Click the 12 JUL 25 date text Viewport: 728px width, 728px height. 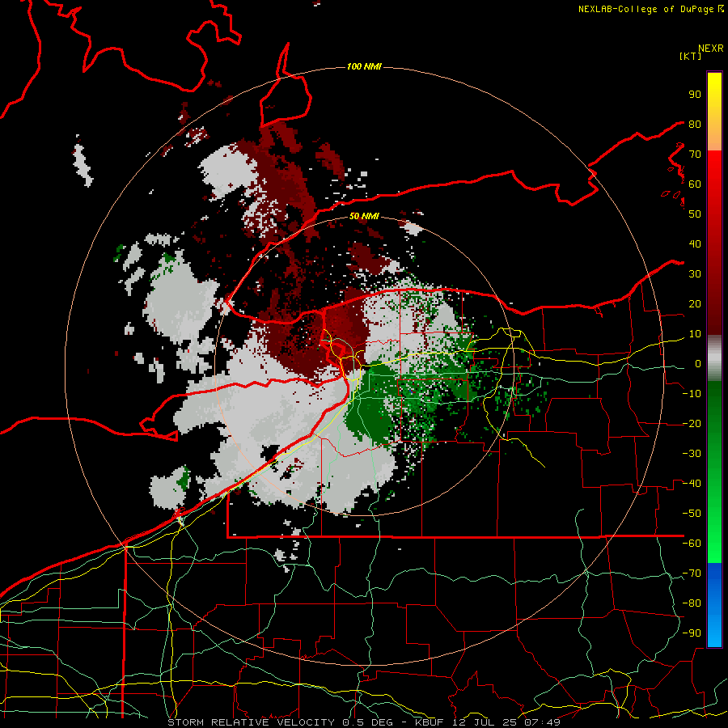point(484,722)
